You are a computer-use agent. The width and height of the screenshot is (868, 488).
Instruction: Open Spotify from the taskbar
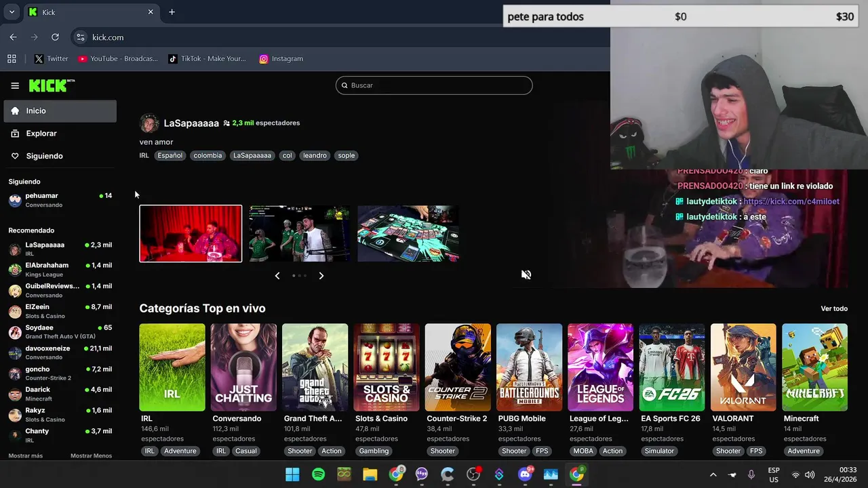tap(318, 474)
